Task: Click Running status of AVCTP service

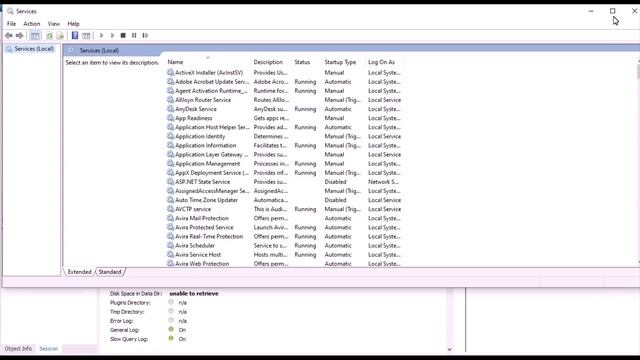Action: tap(305, 209)
